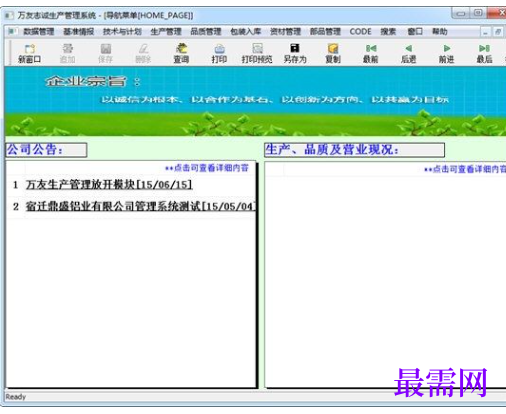The width and height of the screenshot is (506, 414).
Task: Jump to first record with 最前
Action: click(370, 53)
